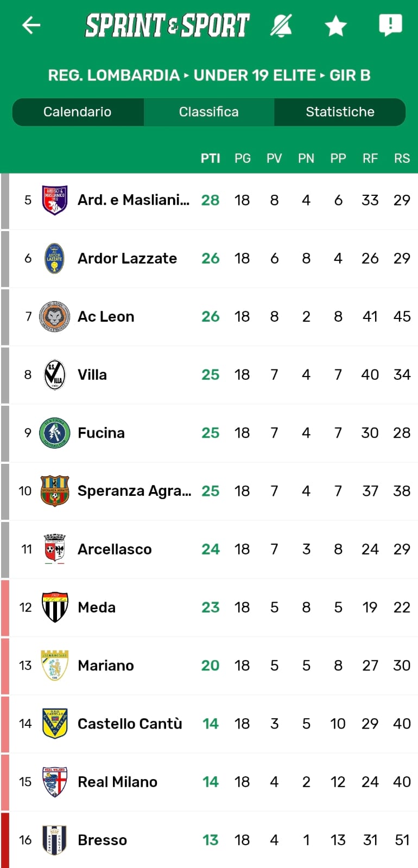Click the Ac Leon lion logo
Viewport: 418px width, 868px height.
pos(54,316)
